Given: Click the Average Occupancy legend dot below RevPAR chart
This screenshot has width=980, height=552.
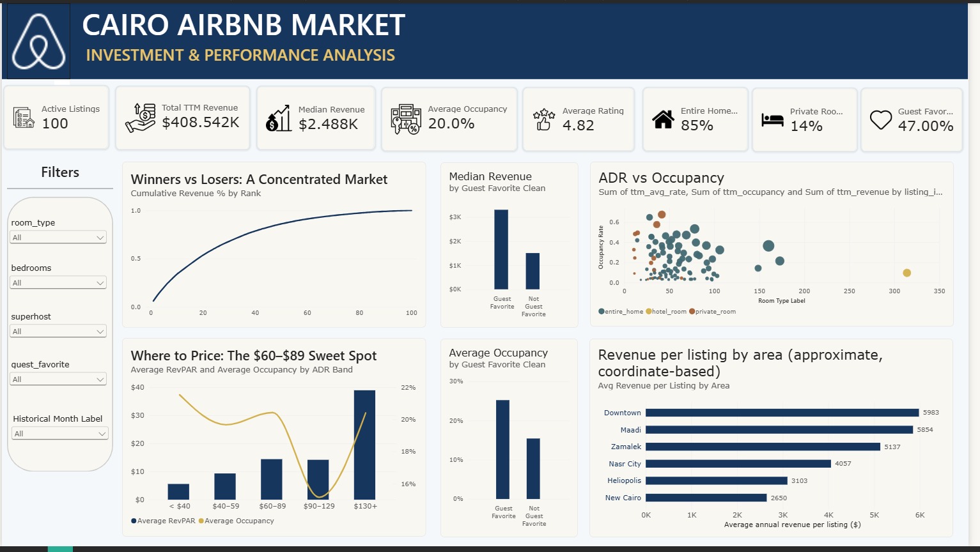Looking at the screenshot, I should click(201, 521).
